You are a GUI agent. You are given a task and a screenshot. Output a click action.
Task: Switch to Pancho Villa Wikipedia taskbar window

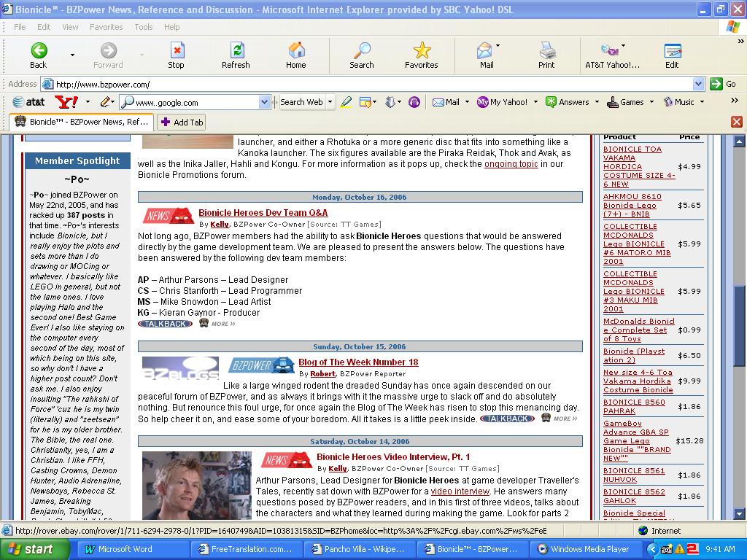[x=360, y=549]
